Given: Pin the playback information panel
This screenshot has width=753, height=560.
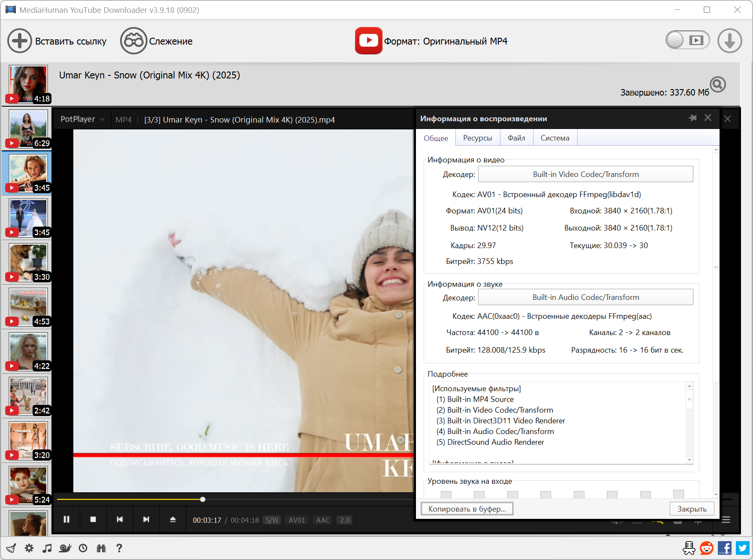Looking at the screenshot, I should tap(693, 118).
